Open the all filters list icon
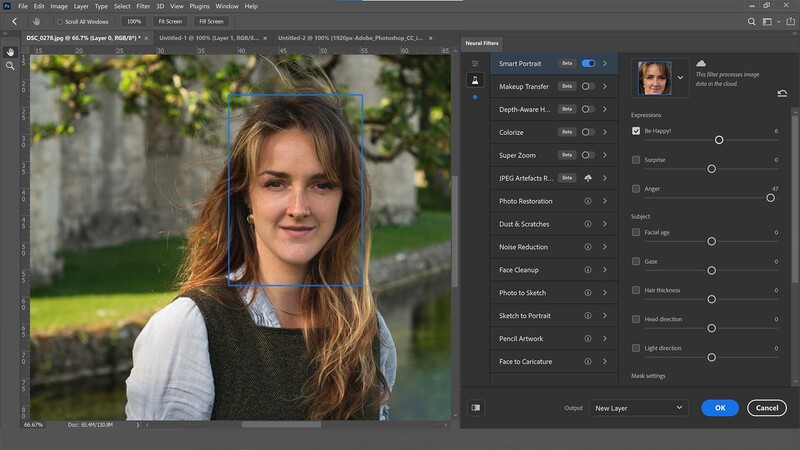 (x=475, y=64)
